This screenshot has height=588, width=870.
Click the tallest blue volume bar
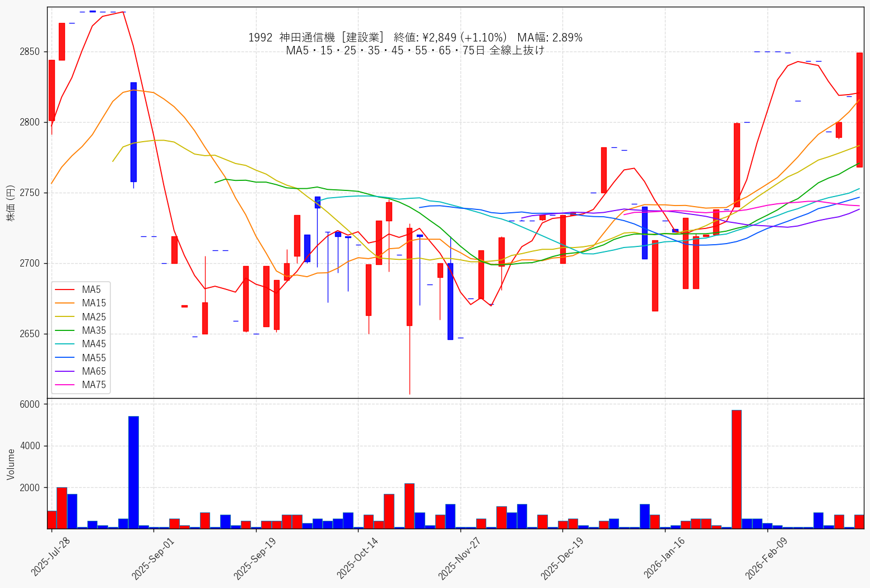click(133, 472)
